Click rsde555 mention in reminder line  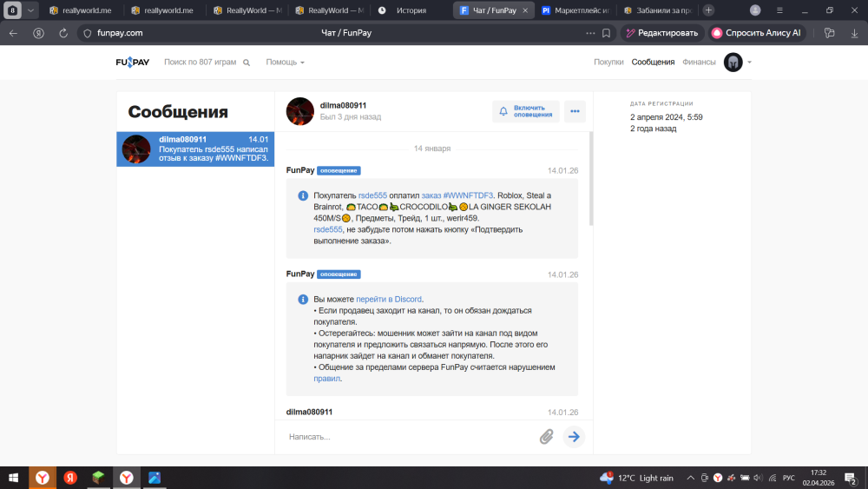328,229
